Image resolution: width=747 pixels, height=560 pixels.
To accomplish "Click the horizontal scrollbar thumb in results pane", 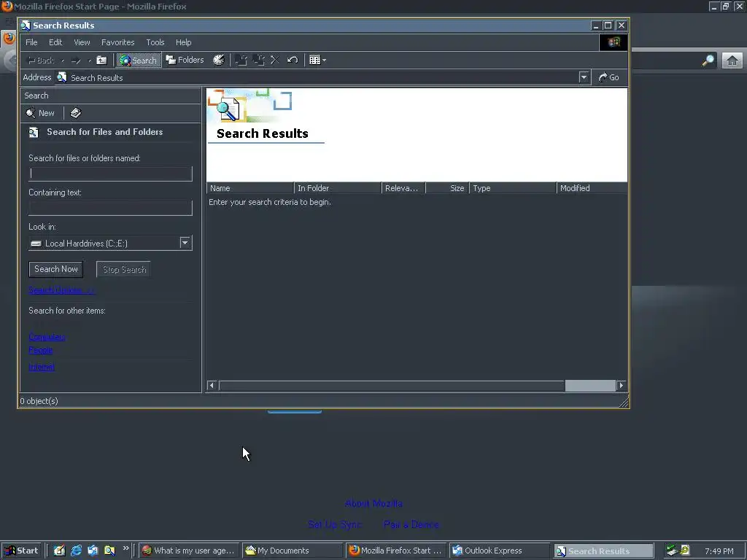I will tap(589, 385).
